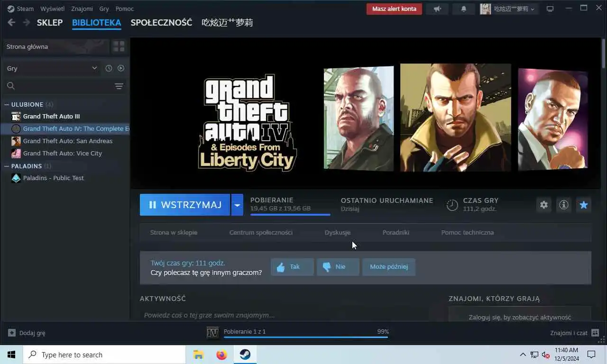Open the Gry menu in the menu bar
Screen dimensions: 607x364
pyautogui.click(x=104, y=9)
